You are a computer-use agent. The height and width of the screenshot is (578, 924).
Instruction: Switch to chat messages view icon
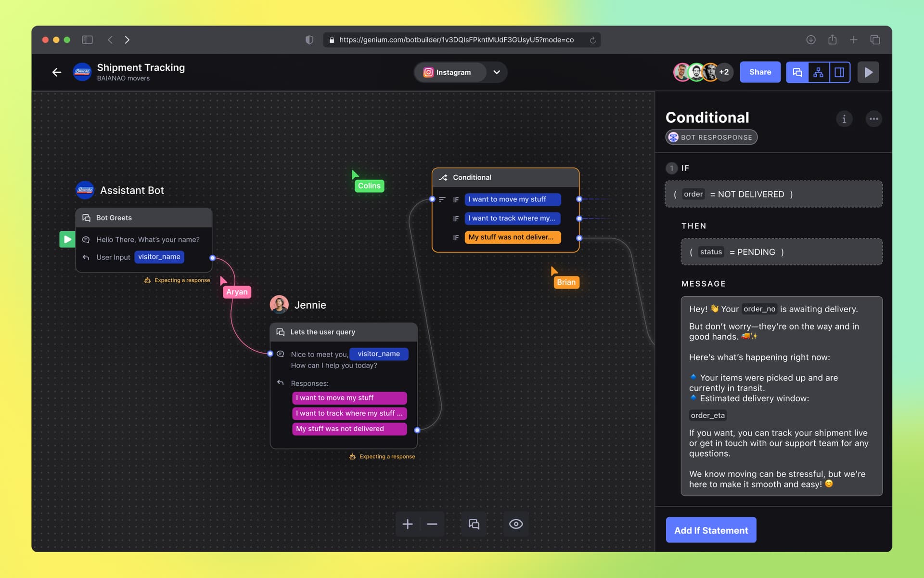(797, 72)
